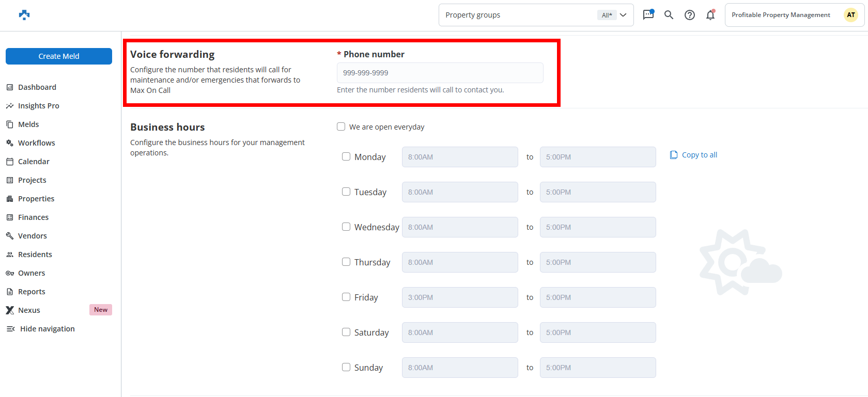Click the Copy to all link
The image size is (868, 397).
pyautogui.click(x=693, y=155)
